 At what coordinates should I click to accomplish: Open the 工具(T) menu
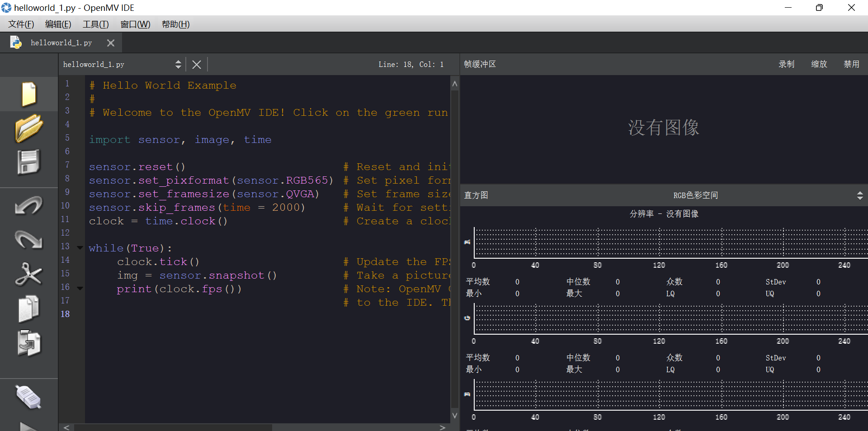pyautogui.click(x=96, y=24)
